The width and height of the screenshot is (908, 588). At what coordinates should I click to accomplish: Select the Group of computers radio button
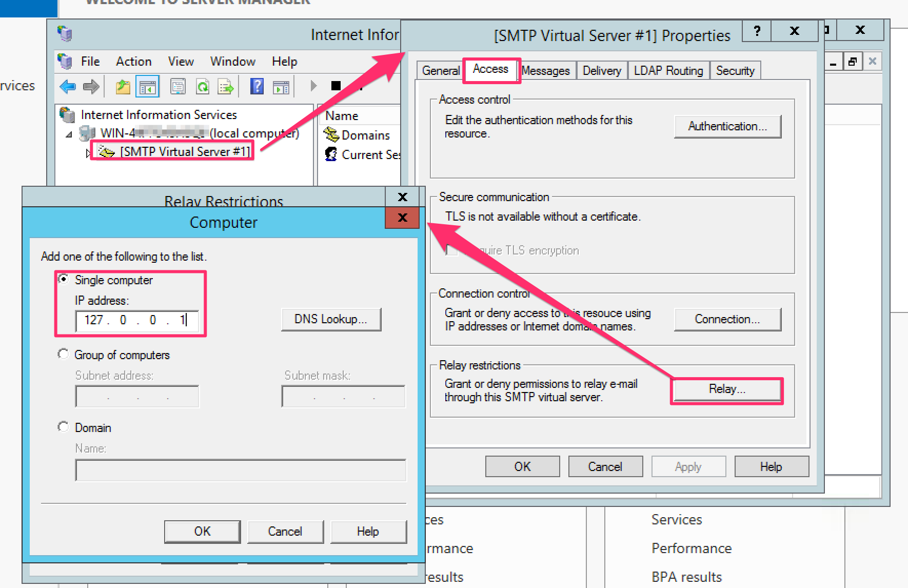click(x=64, y=354)
